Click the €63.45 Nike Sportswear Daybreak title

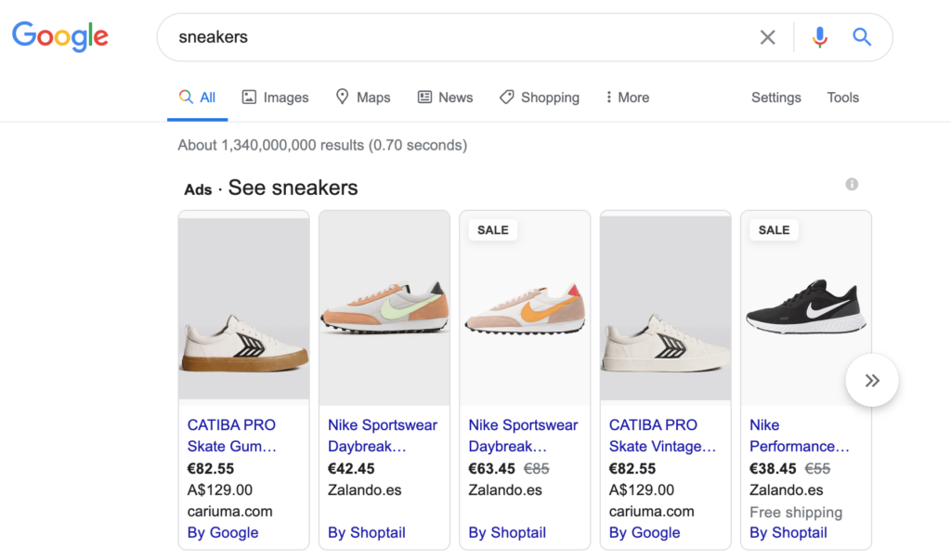(x=523, y=436)
